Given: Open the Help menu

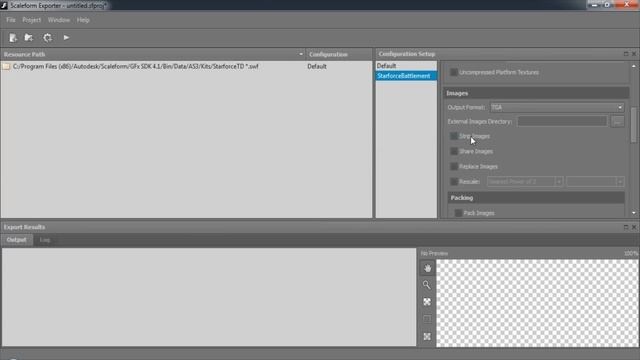Looking at the screenshot, I should click(83, 20).
